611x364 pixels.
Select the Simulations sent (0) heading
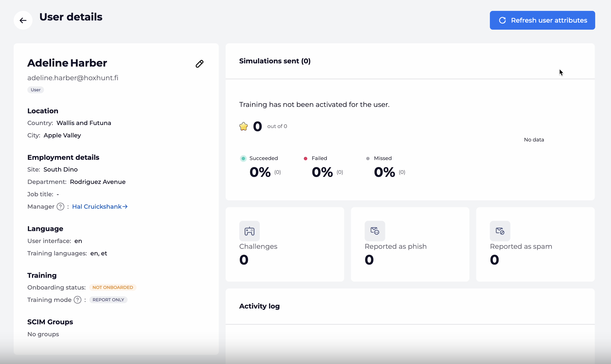tap(275, 61)
